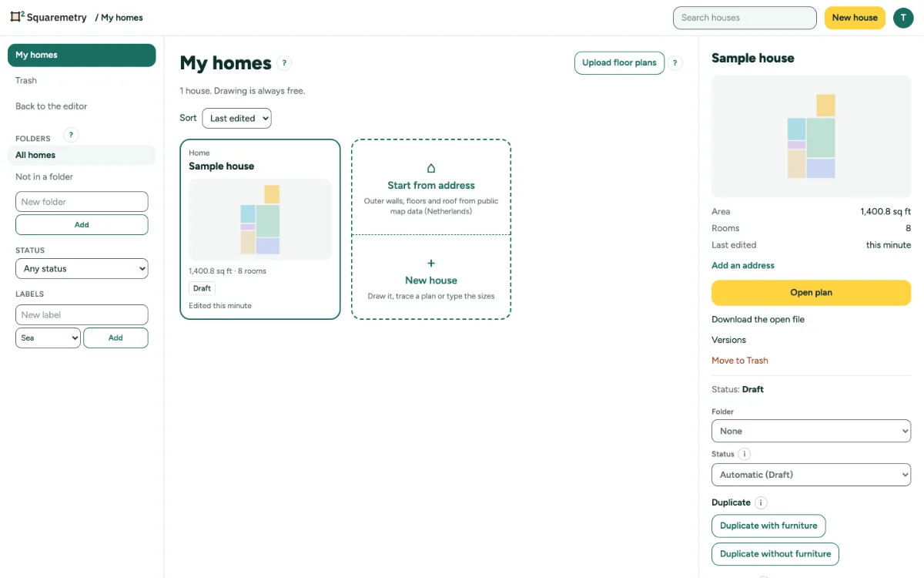Open help icon next to My homes heading

284,63
